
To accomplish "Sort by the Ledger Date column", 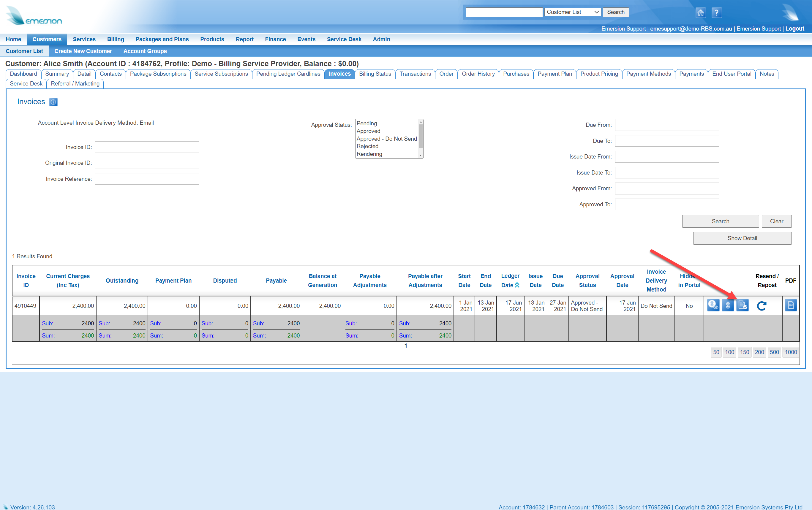I will point(510,281).
